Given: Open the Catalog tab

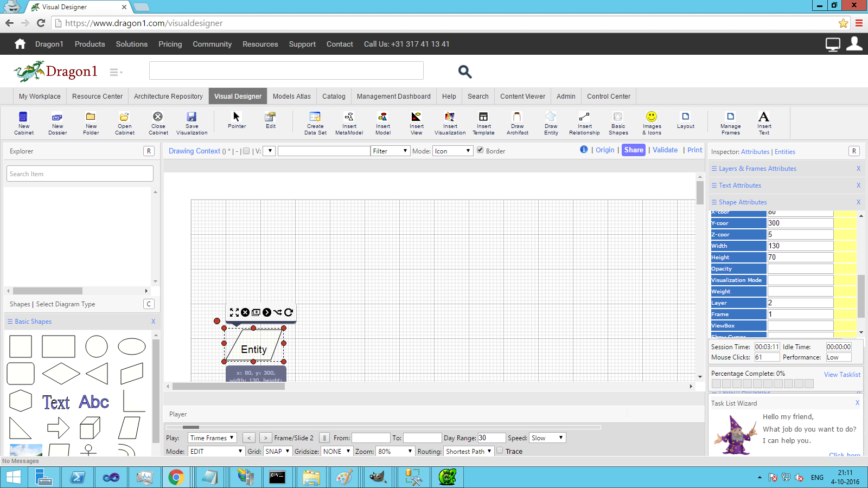Looking at the screenshot, I should [334, 96].
